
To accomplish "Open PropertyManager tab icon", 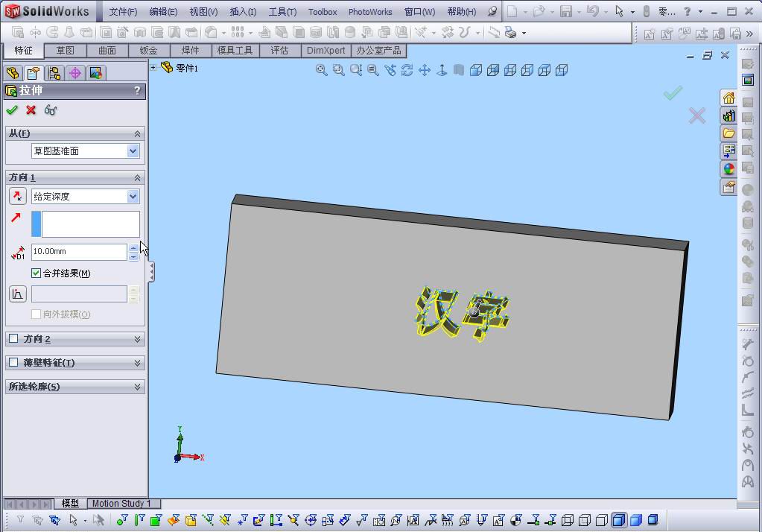I will coord(34,74).
